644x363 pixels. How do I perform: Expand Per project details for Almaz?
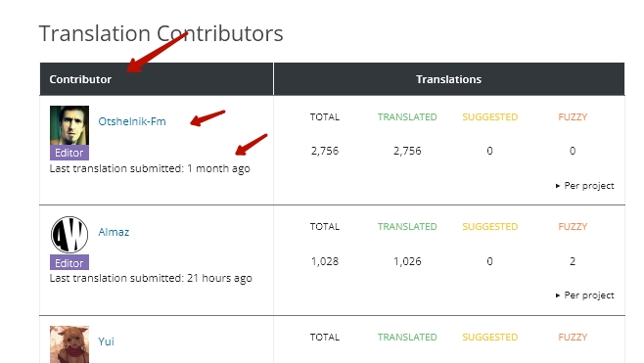(585, 295)
